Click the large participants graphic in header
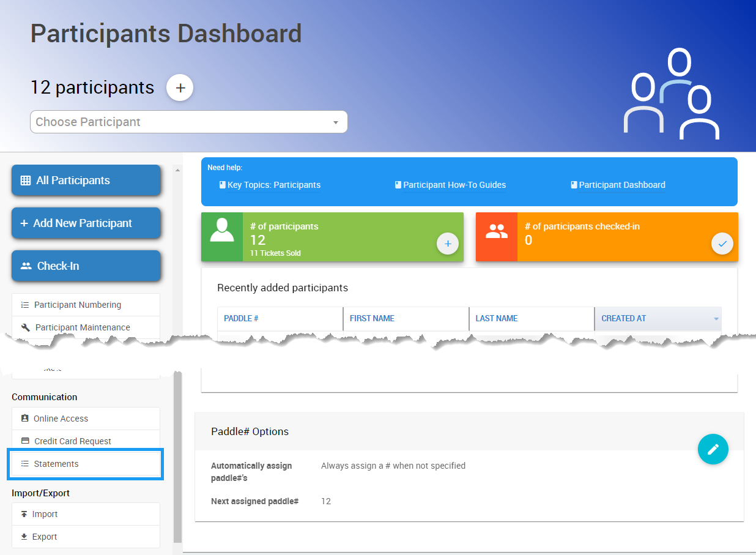The width and height of the screenshot is (756, 555). (671, 95)
